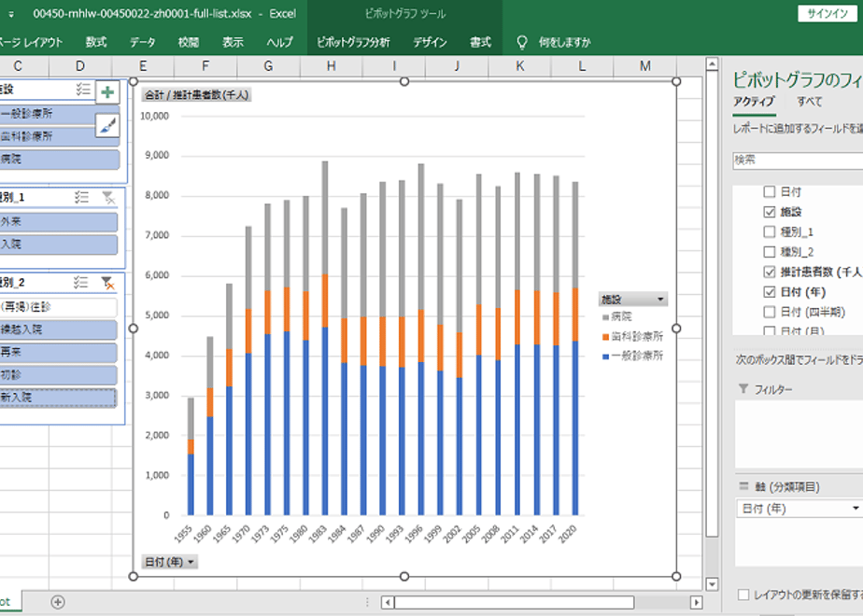Switch to アクティブ field list tab
This screenshot has height=616, width=863.
[x=754, y=101]
